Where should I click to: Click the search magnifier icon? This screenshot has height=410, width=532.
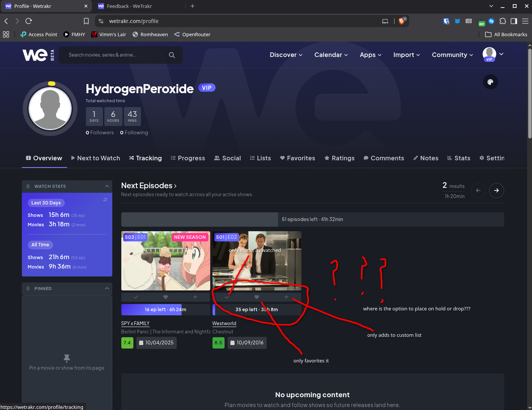click(x=172, y=55)
